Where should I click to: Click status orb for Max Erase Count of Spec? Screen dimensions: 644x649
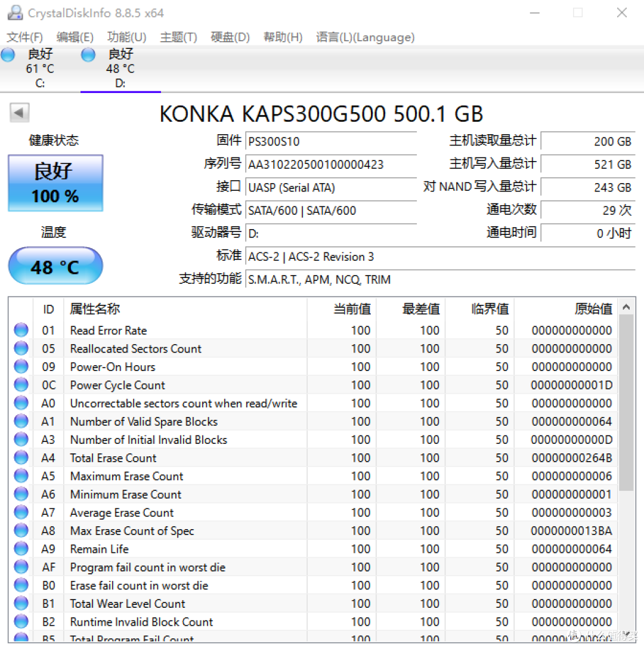pyautogui.click(x=21, y=530)
